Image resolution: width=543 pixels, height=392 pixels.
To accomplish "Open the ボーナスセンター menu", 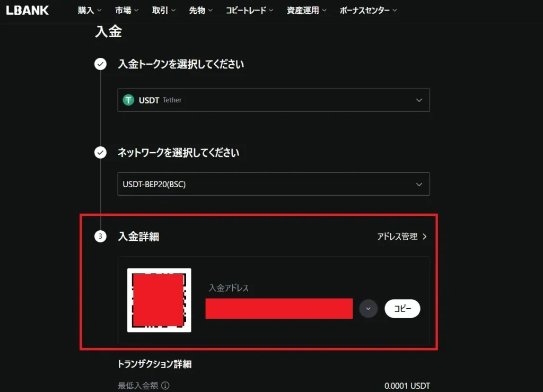I will point(367,10).
